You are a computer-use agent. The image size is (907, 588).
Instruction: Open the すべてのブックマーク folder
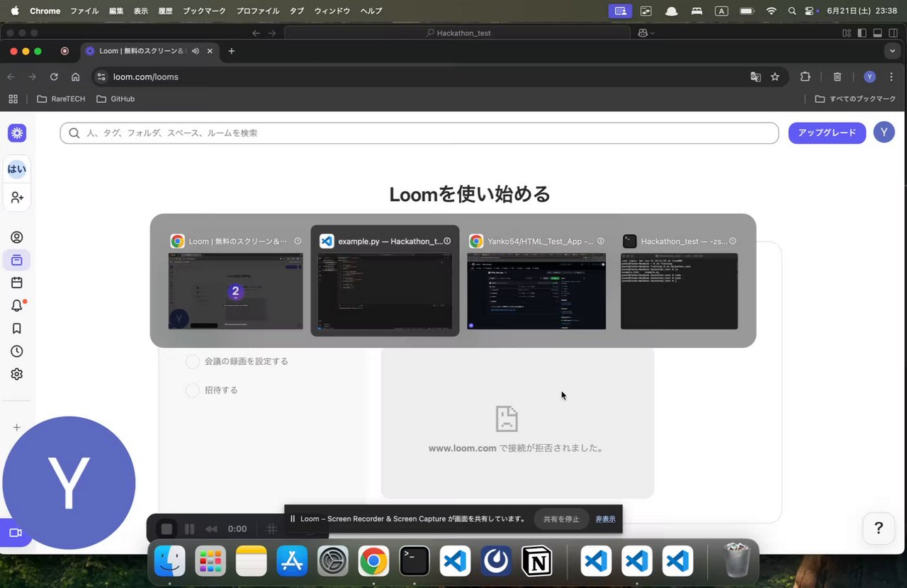pos(856,98)
